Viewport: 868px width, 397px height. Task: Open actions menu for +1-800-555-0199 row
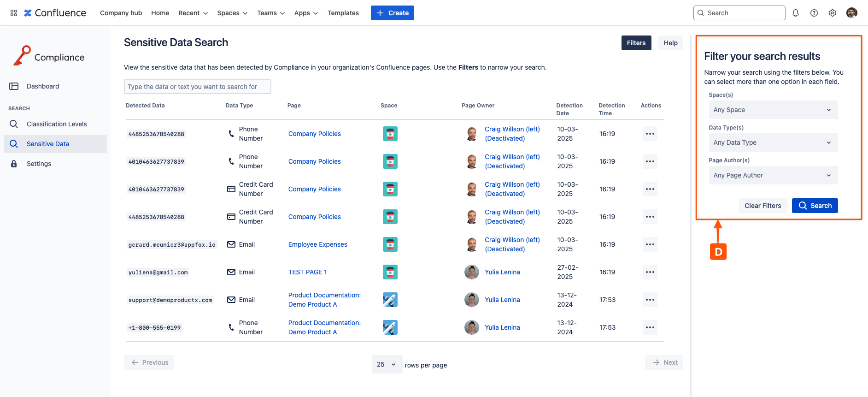click(650, 327)
